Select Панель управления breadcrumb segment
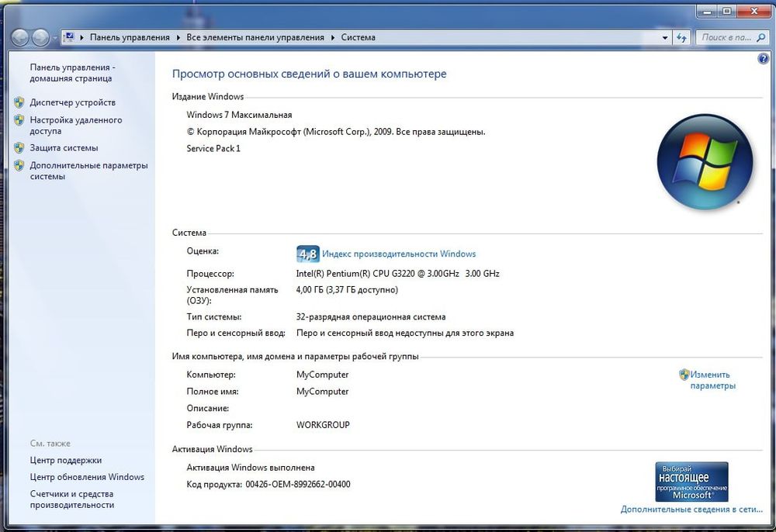Screen dimensions: 776x532 click(130, 37)
